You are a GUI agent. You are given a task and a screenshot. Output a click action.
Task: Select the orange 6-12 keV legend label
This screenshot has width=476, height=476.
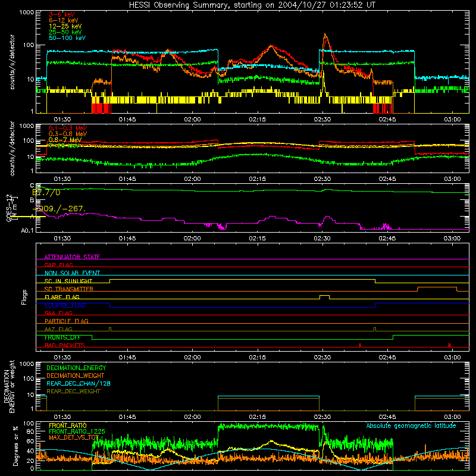(x=64, y=20)
